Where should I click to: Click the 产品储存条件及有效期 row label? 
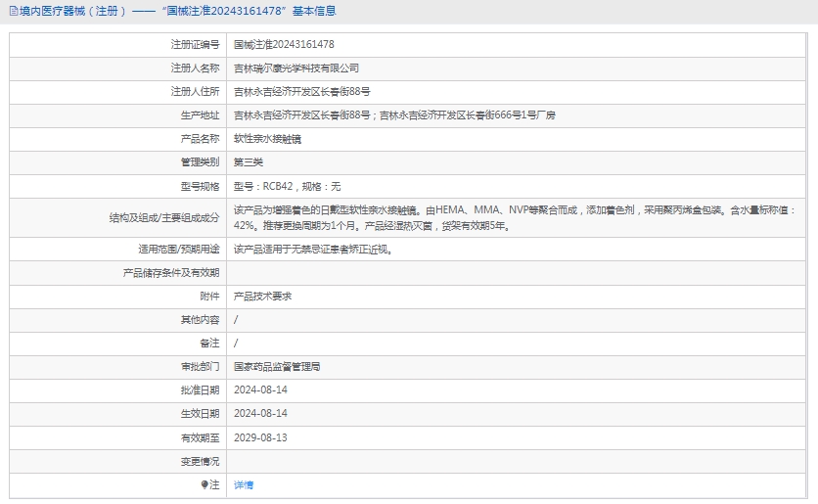pos(170,273)
